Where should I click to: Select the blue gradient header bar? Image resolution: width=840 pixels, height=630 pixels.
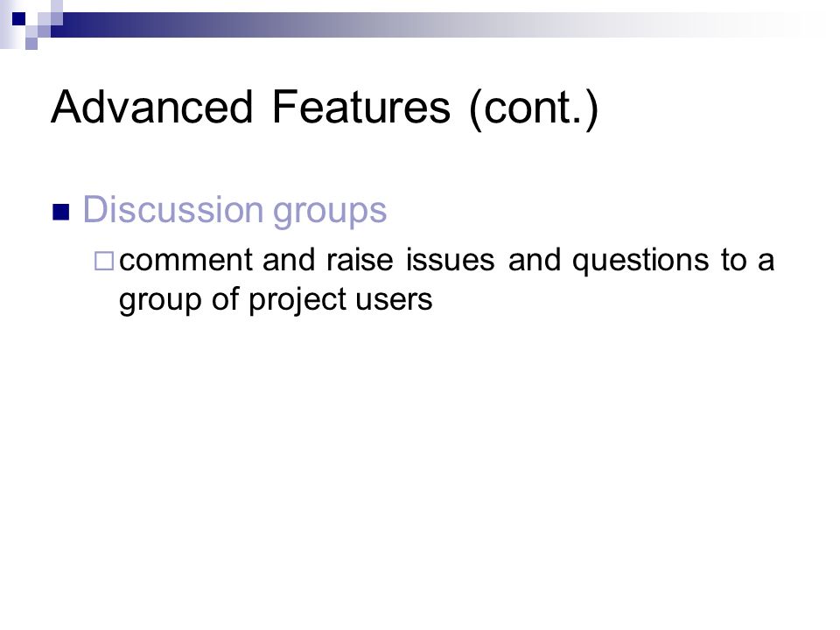[429, 24]
